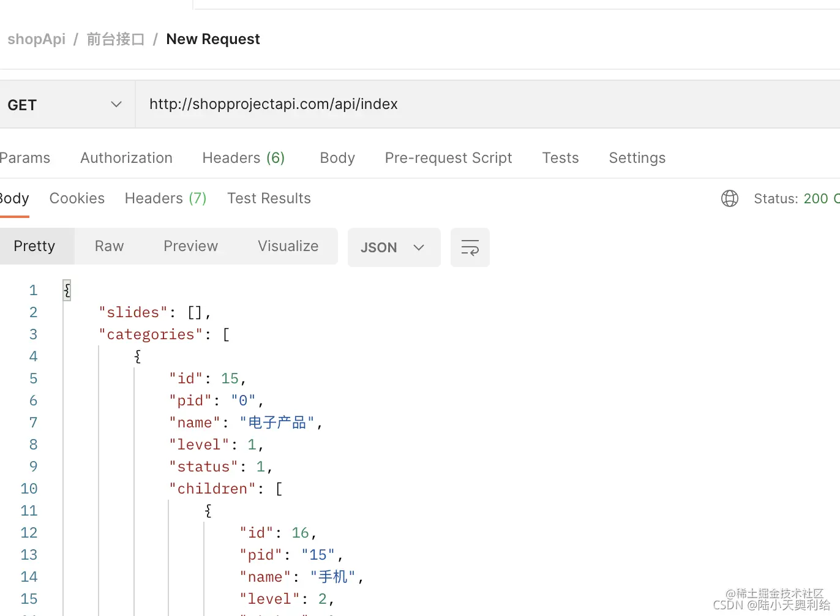Open the Pre-request Script tab
840x616 pixels.
click(449, 158)
